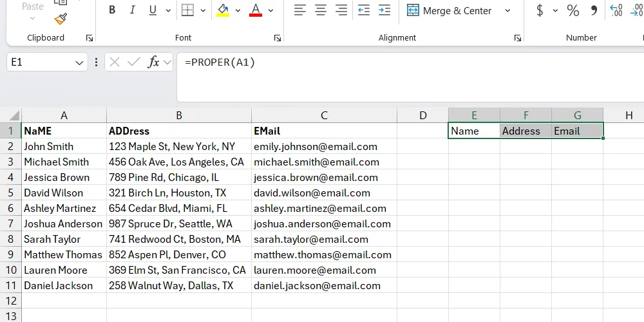This screenshot has width=644, height=322.
Task: Apply percent style to the selection
Action: (x=573, y=10)
